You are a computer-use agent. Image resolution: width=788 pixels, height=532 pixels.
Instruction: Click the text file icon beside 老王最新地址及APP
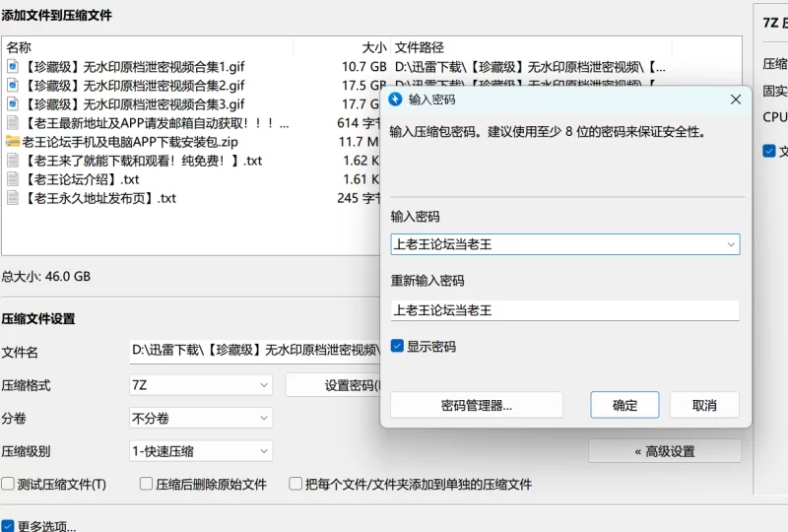[13, 123]
